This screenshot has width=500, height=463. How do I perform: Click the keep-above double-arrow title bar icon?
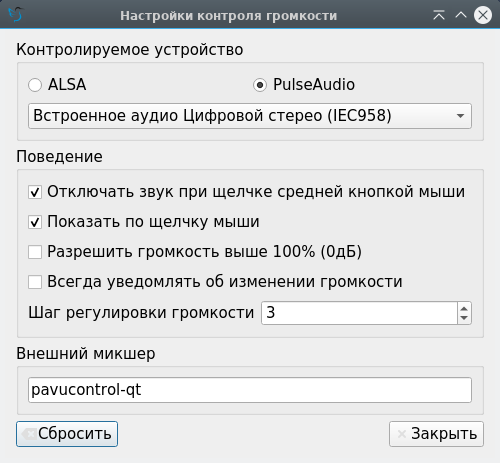[439, 15]
